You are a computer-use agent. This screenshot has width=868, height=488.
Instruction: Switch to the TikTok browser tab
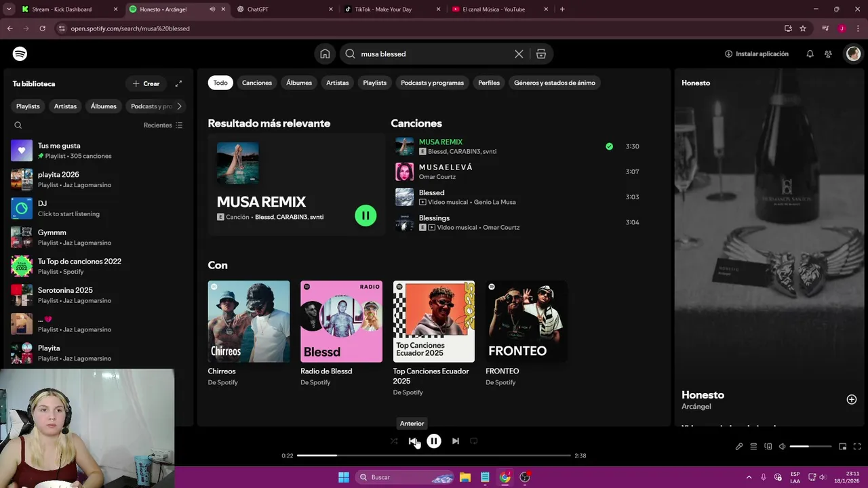(x=393, y=9)
